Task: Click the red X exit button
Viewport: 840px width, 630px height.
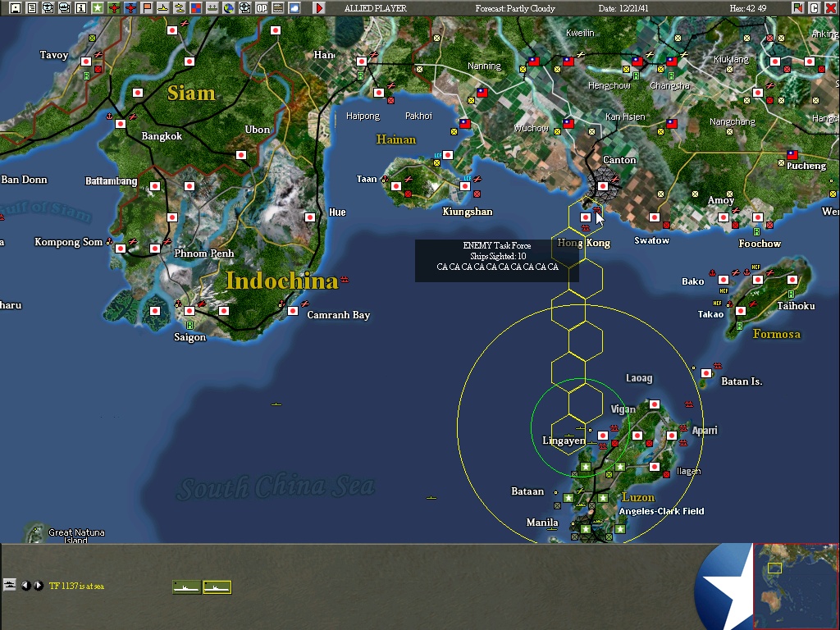Action: [x=830, y=8]
